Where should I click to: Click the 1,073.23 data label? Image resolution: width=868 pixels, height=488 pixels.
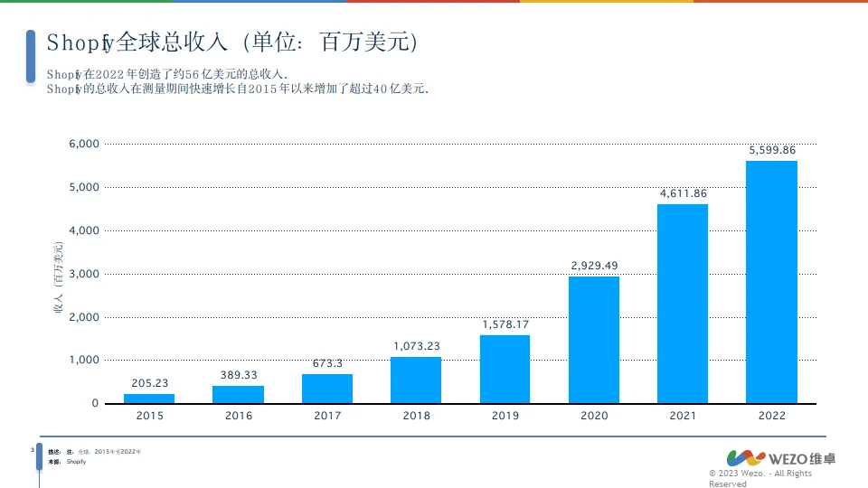(x=417, y=346)
